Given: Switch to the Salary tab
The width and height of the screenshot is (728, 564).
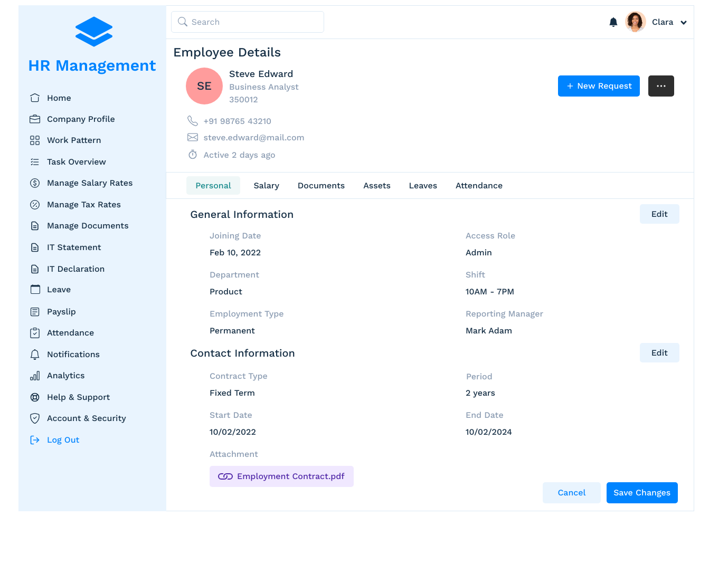Looking at the screenshot, I should (266, 186).
